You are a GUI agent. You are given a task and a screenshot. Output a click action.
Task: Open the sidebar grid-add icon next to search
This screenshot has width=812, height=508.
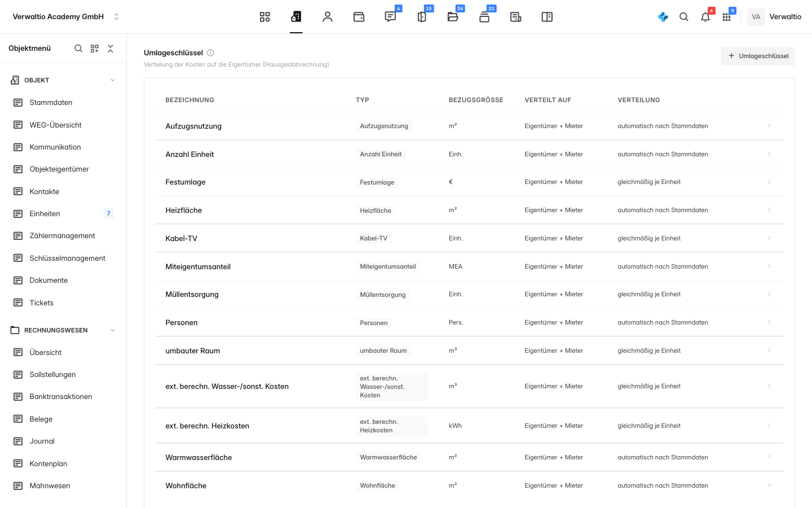click(95, 49)
